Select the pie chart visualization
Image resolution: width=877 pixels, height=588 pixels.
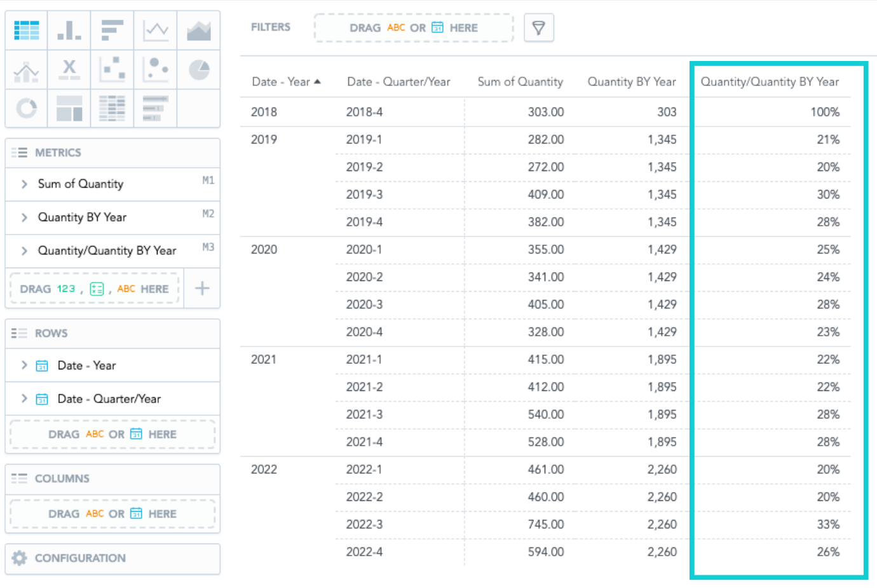(199, 69)
